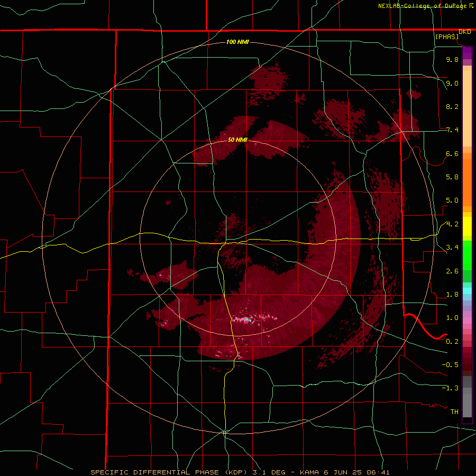Pick the pink band near the 1.0 value

[467, 320]
